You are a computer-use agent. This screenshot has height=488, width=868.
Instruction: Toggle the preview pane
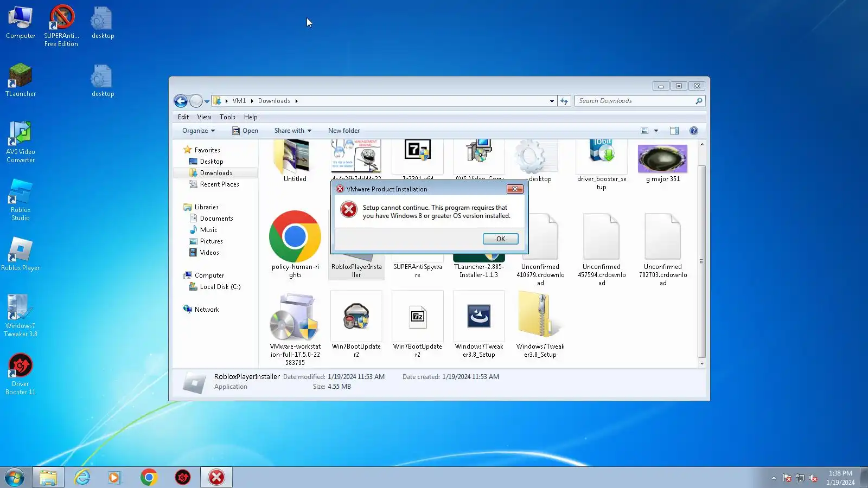click(x=674, y=131)
